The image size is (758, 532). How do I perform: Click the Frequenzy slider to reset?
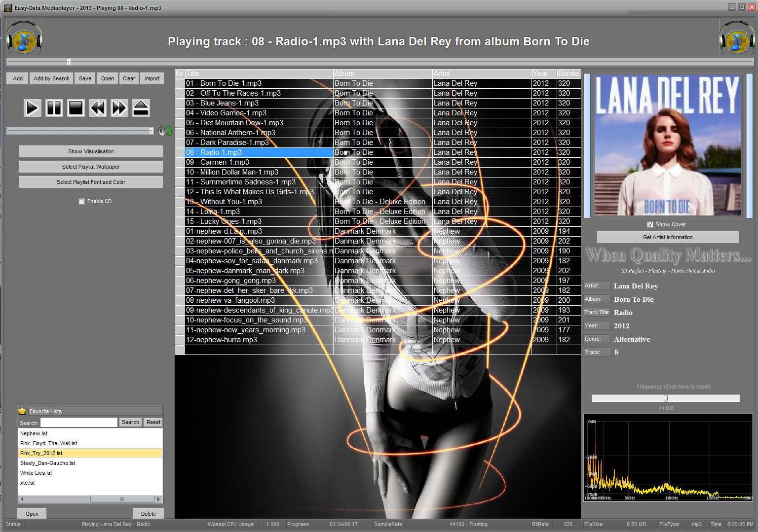[x=666, y=398]
